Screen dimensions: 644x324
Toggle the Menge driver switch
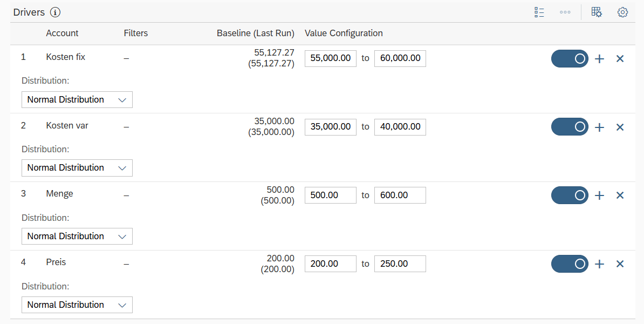coord(570,195)
